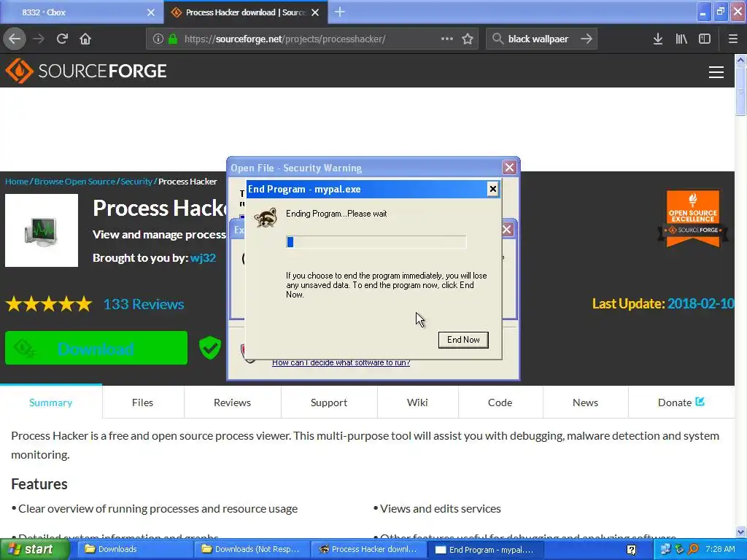The height and width of the screenshot is (560, 747).
Task: Click the five-star rating
Action: 49,304
